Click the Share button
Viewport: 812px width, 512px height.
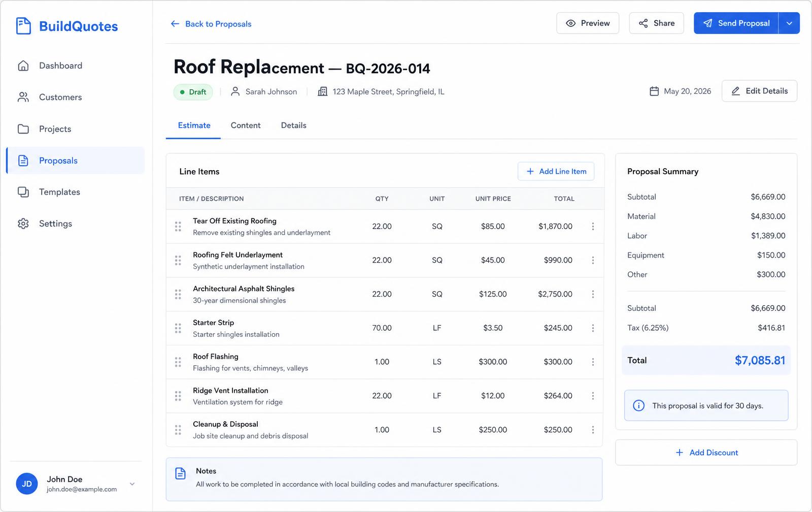coord(657,23)
